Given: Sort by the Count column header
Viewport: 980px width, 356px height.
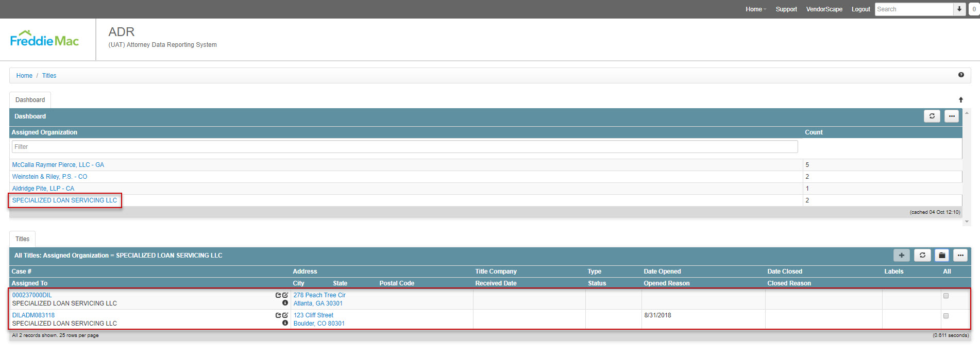Looking at the screenshot, I should point(814,132).
